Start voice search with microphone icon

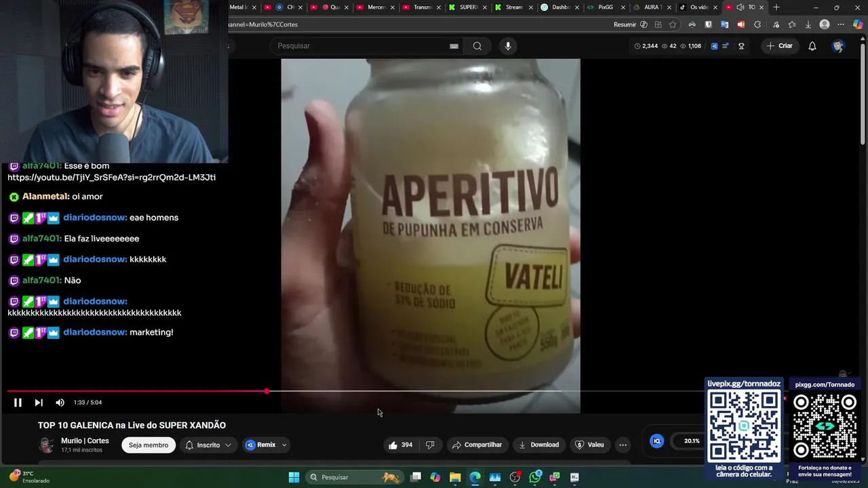(x=508, y=46)
